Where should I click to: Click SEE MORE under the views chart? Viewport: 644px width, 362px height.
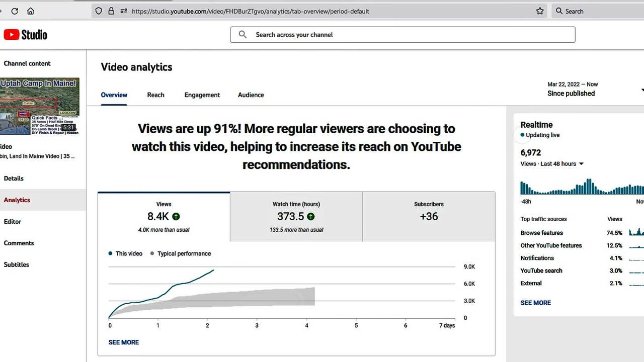pyautogui.click(x=124, y=342)
